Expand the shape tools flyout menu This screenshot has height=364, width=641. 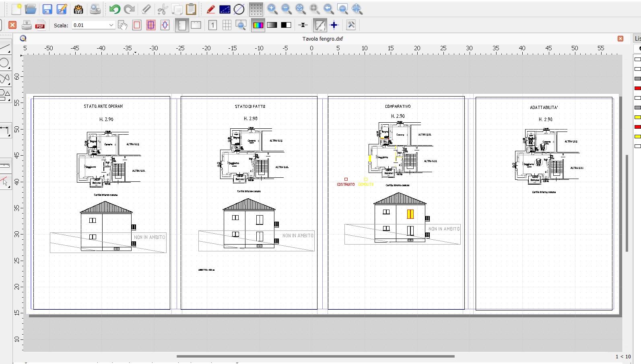(x=5, y=95)
